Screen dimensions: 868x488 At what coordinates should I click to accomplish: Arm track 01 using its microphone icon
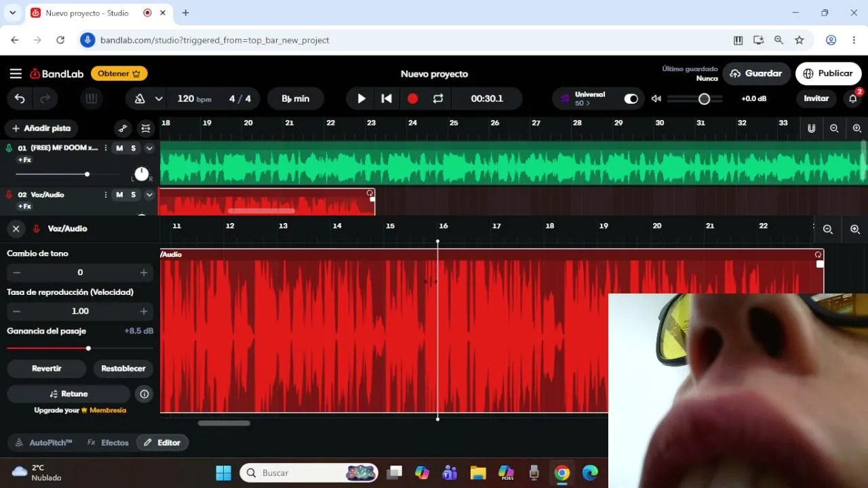coord(9,148)
